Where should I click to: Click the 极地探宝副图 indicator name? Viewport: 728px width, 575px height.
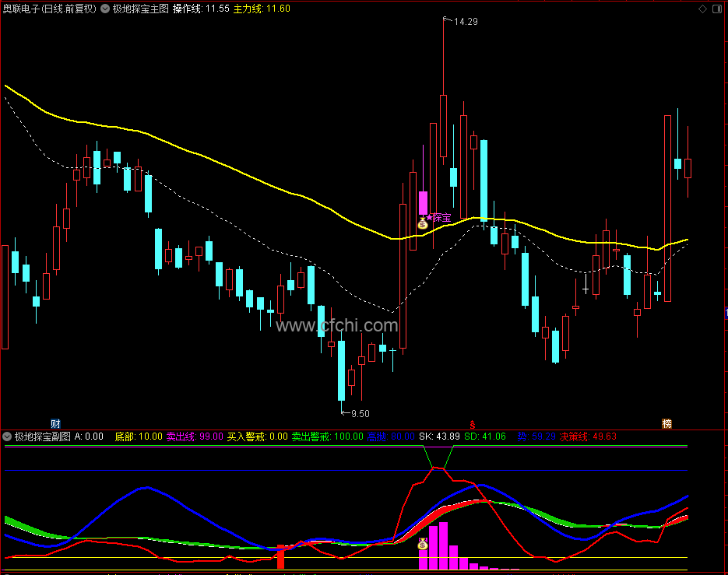point(43,437)
